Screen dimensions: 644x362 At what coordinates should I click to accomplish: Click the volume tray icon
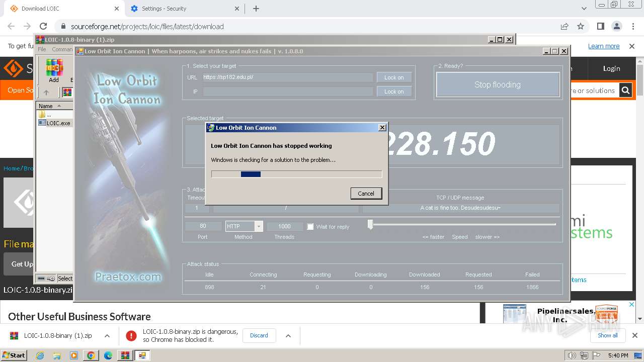point(572,355)
